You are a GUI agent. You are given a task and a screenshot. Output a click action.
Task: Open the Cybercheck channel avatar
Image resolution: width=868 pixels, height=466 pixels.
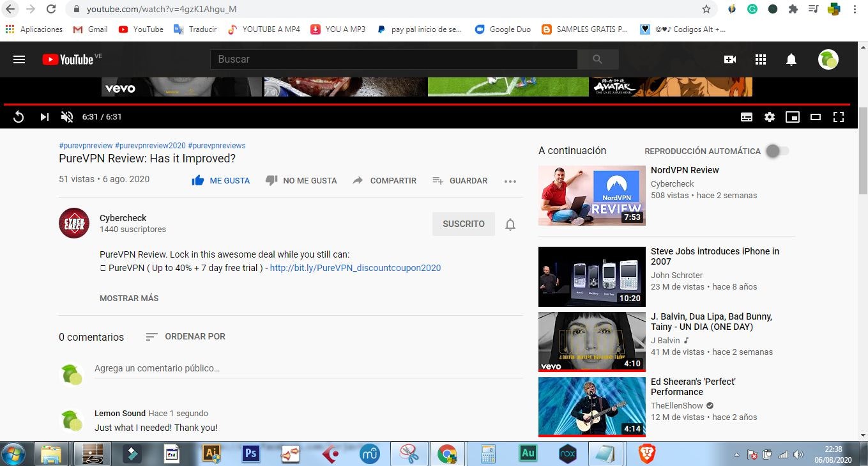(74, 223)
